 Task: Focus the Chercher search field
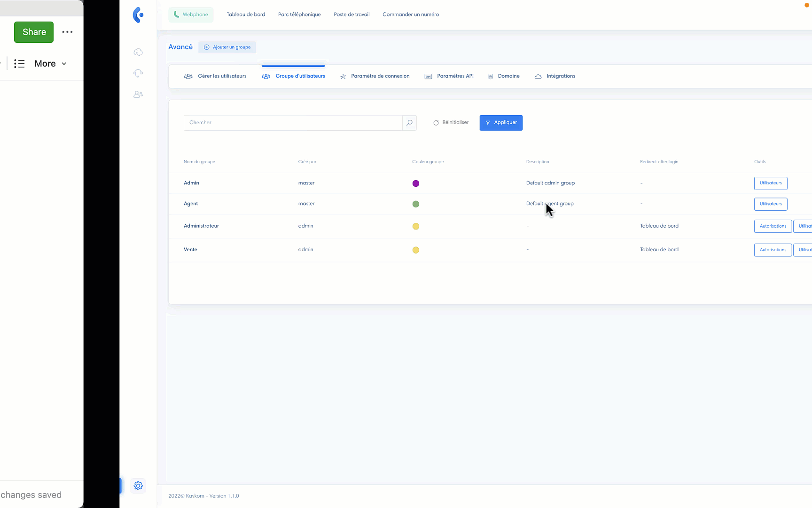click(x=293, y=123)
